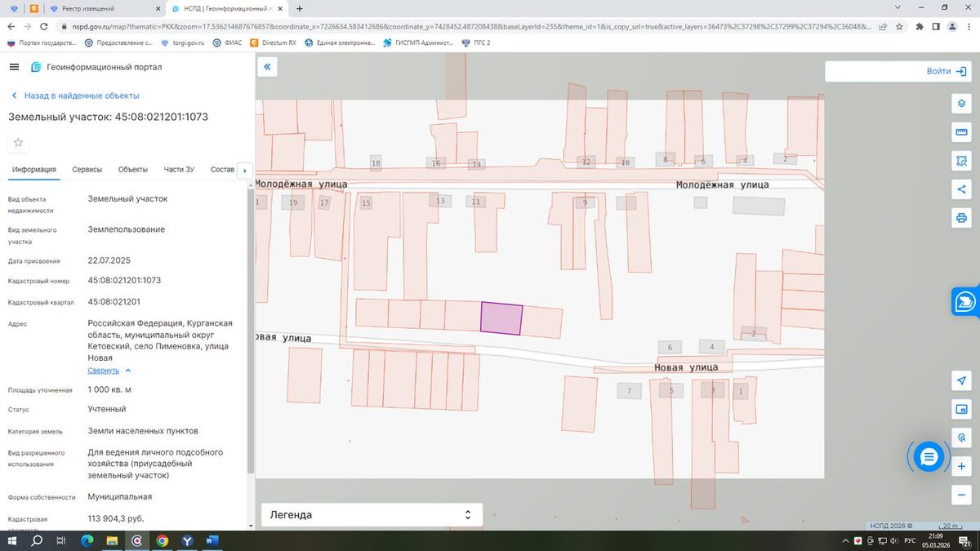980x551 pixels.
Task: Open the map layers tool
Action: [961, 104]
